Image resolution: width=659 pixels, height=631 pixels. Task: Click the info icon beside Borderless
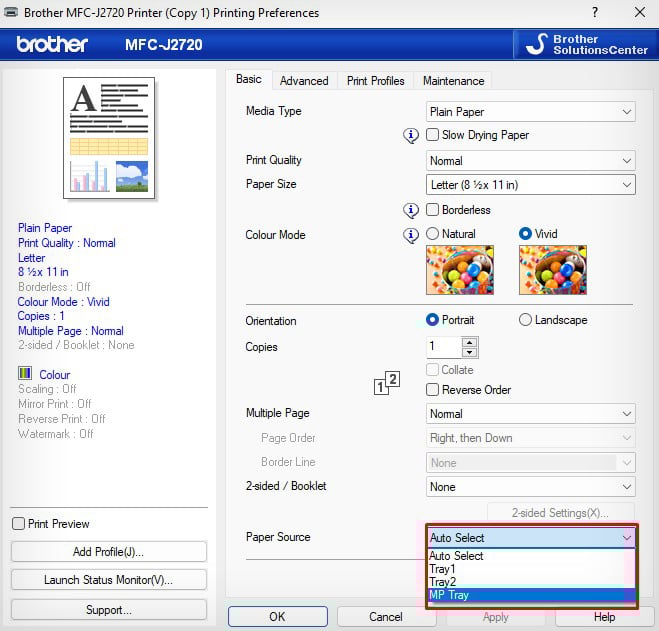[x=411, y=210]
